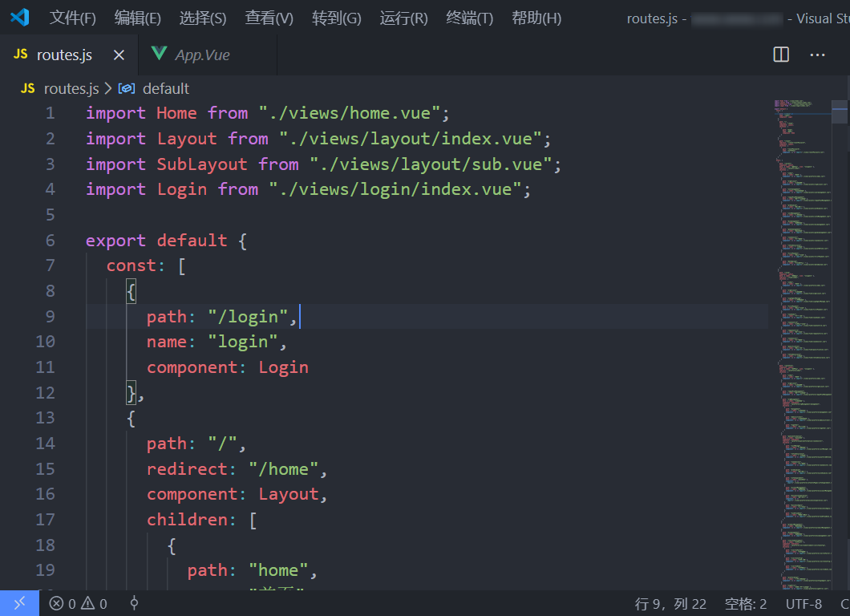Click the 行 9, 列 22 indicator
850x616 pixels.
tap(671, 603)
